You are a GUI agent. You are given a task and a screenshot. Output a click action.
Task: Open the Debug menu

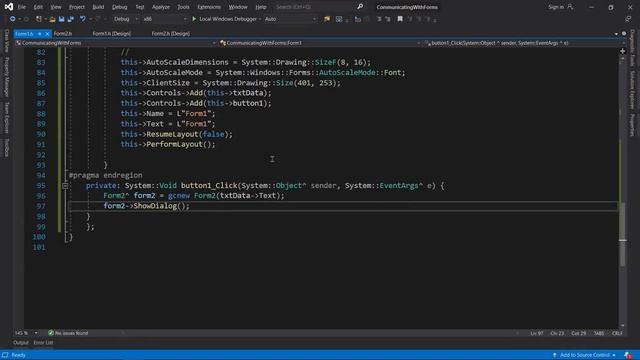tap(120, 7)
